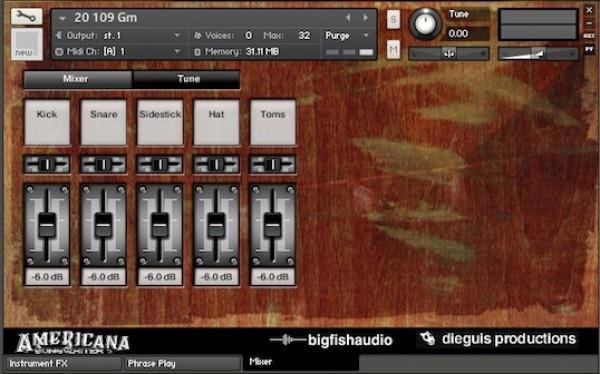The image size is (600, 374).
Task: Click the Toms -6.0 dB value
Action: (x=273, y=277)
